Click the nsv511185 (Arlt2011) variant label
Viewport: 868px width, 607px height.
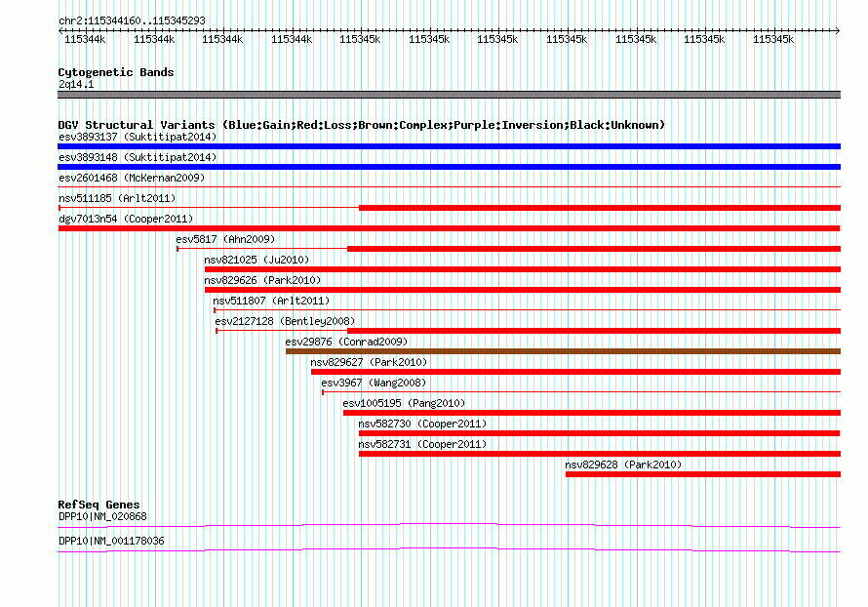[x=117, y=198]
